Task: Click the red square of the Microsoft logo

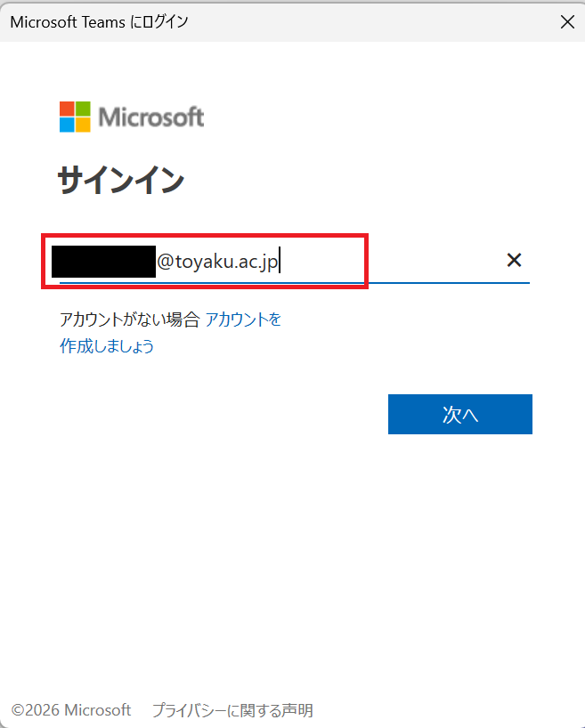Action: pyautogui.click(x=67, y=109)
